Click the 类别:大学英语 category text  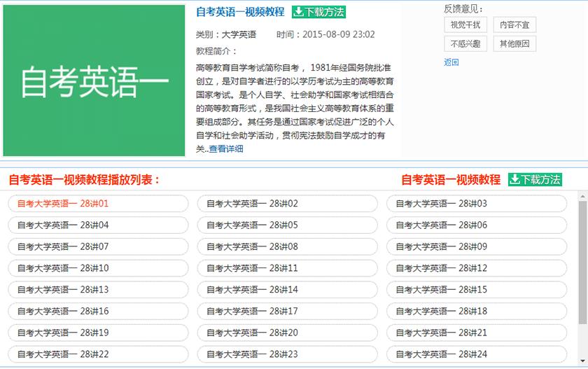click(225, 35)
